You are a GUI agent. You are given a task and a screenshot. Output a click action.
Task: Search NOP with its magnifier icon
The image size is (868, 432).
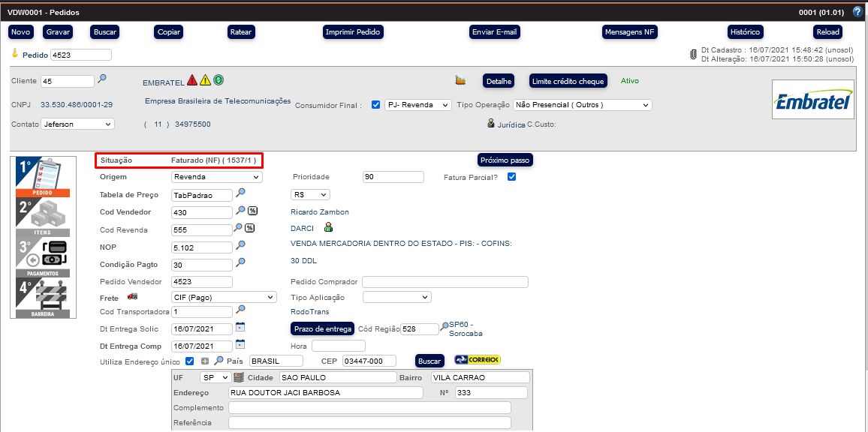(241, 245)
